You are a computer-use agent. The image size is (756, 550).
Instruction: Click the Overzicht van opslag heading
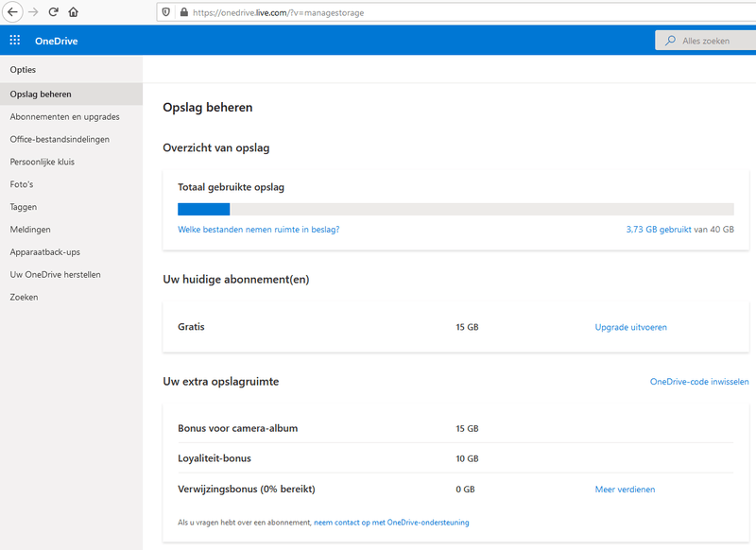(216, 148)
